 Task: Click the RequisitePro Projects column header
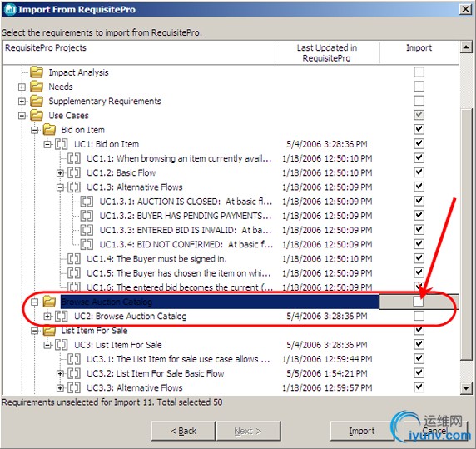tap(139, 52)
